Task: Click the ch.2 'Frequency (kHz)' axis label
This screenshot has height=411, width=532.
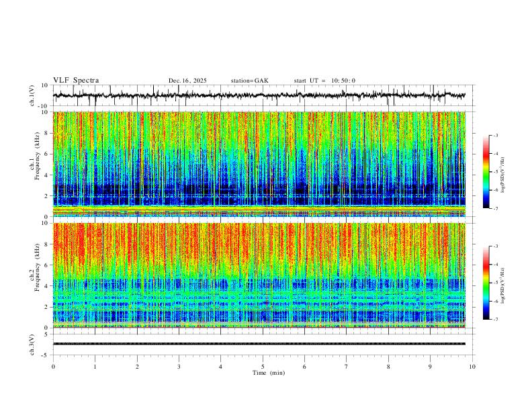Action: click(x=37, y=268)
